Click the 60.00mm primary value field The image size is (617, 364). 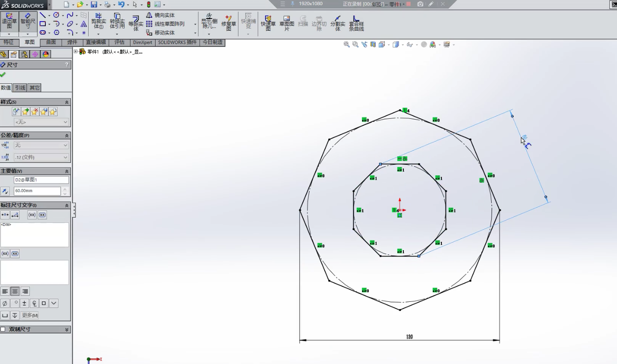37,190
